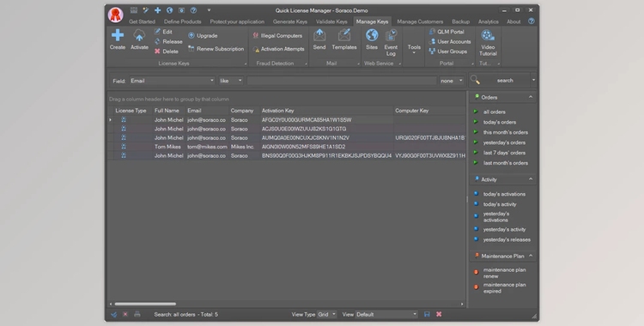644x326 pixels.
Task: Open the Analytics tab
Action: pos(488,21)
